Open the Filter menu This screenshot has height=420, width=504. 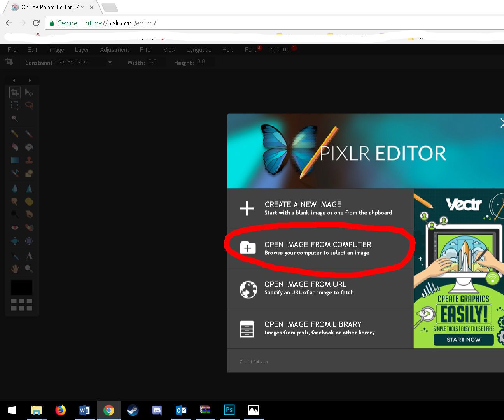146,50
